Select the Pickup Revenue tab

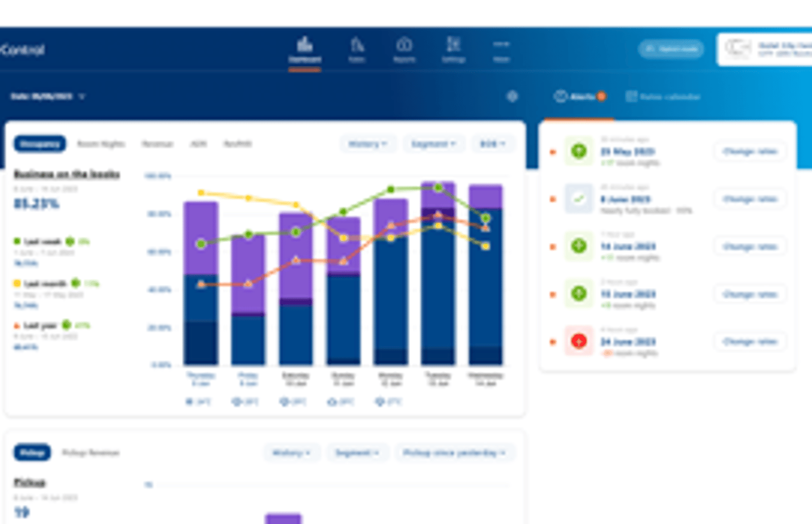point(91,452)
